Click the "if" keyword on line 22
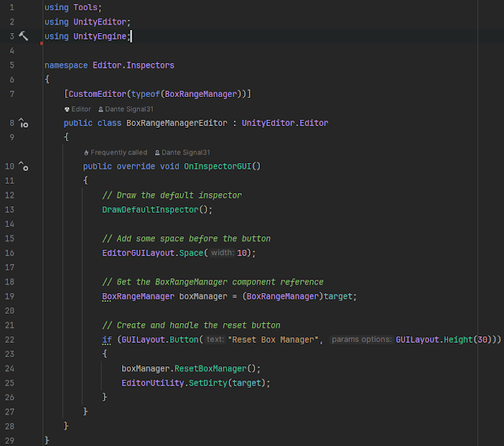 pyautogui.click(x=107, y=340)
